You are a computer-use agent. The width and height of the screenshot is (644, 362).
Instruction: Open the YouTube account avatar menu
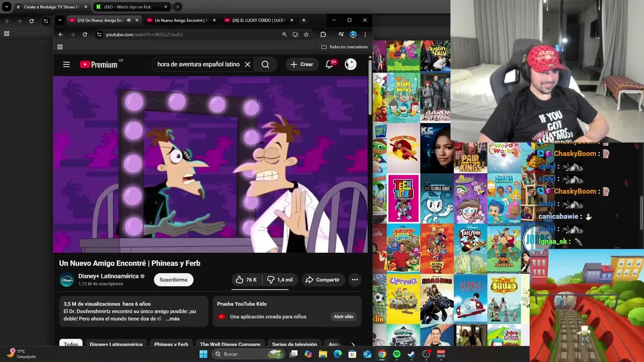[351, 64]
